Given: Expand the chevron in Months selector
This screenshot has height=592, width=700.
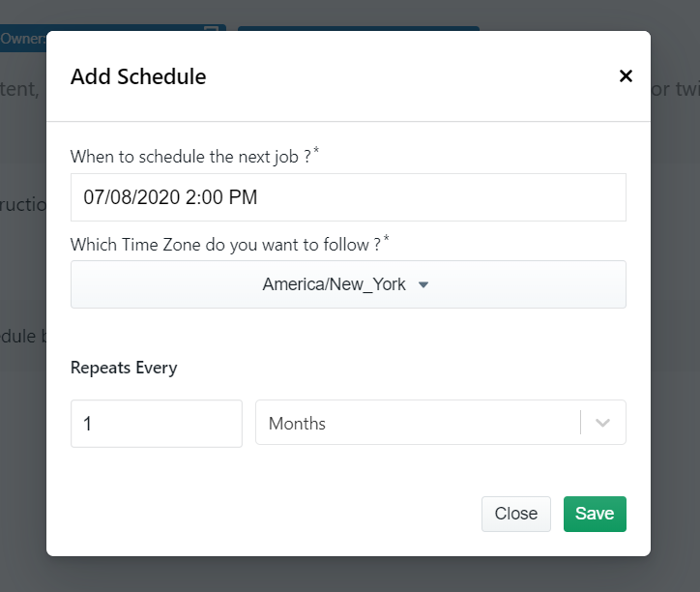Looking at the screenshot, I should (602, 422).
